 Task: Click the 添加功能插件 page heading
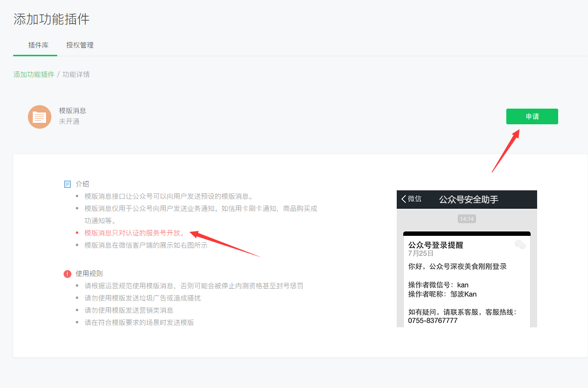point(51,19)
